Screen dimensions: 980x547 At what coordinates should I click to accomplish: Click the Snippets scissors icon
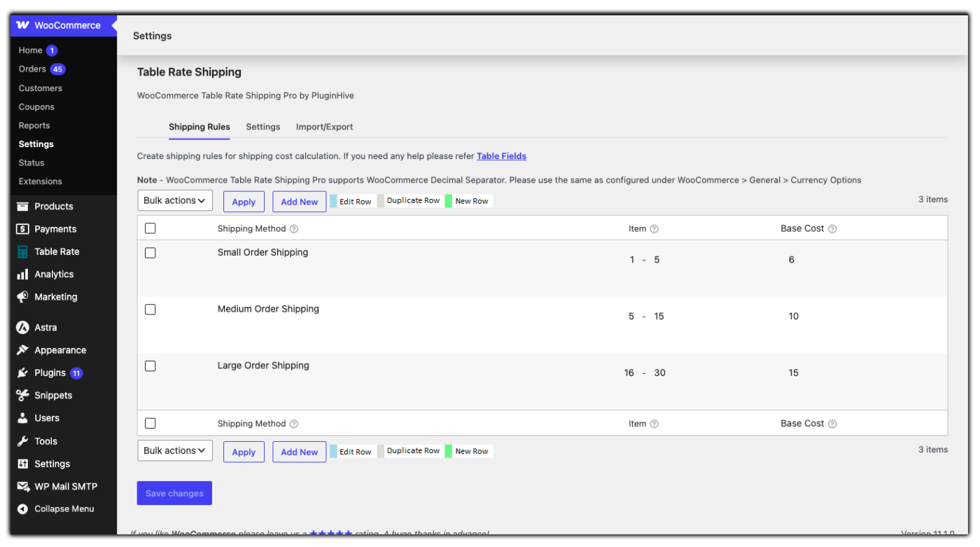(x=22, y=395)
